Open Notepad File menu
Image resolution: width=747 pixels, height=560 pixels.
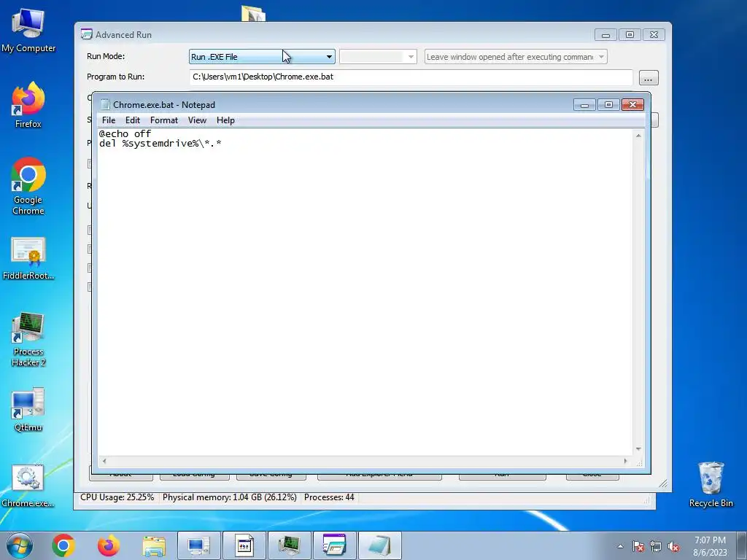[109, 120]
